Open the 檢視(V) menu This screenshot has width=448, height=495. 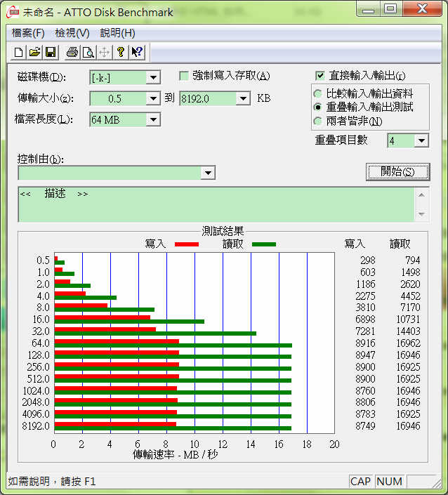point(72,33)
